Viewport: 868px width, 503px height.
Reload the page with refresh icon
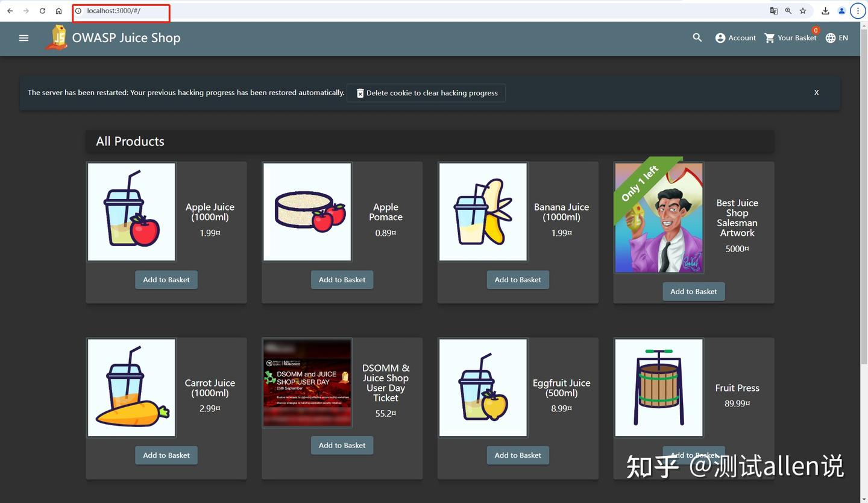tap(42, 10)
